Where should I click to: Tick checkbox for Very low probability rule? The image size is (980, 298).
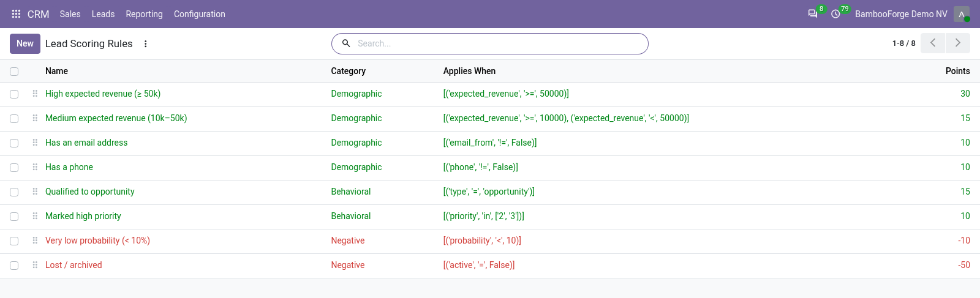click(14, 241)
